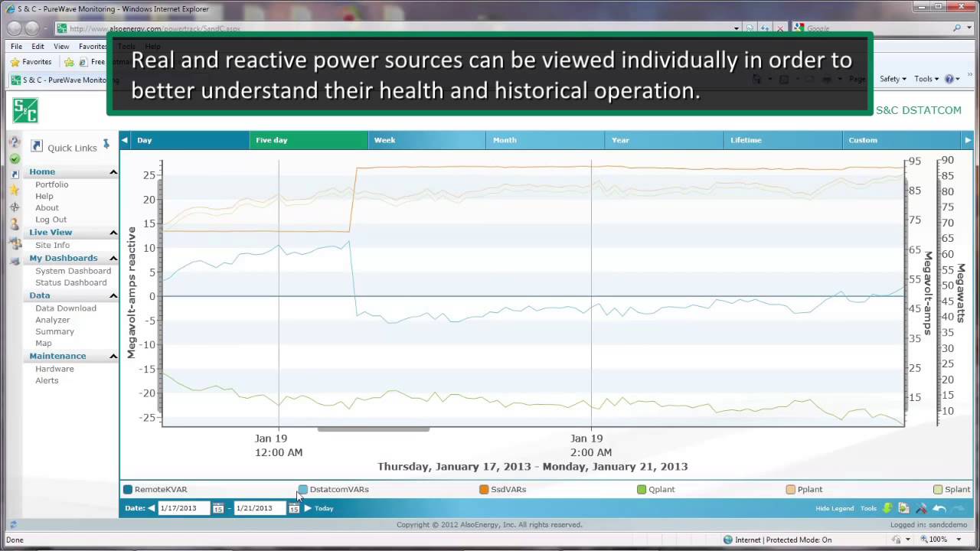Click the user profile sidebar icon
The width and height of the screenshot is (980, 551).
coord(15,224)
